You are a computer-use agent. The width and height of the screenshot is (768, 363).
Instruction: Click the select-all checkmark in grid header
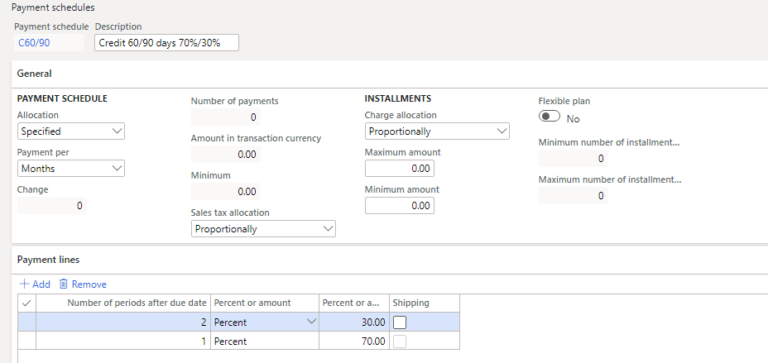tap(27, 303)
